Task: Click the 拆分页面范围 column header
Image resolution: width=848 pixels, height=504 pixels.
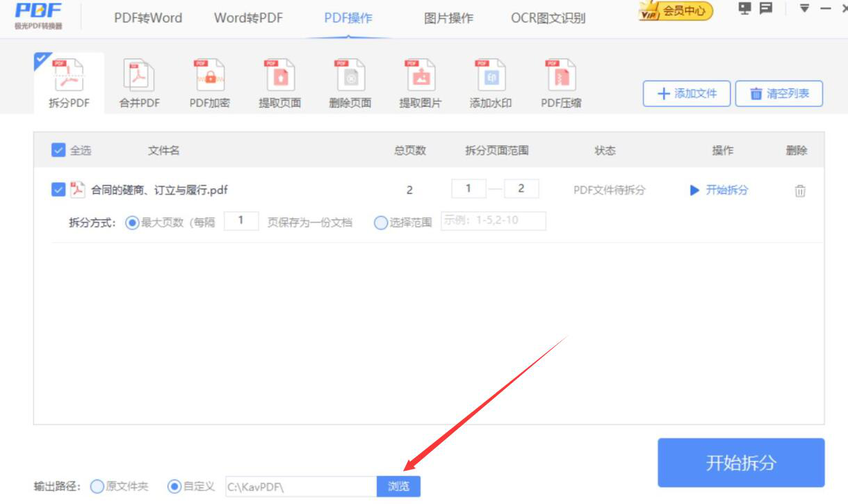Action: point(497,150)
